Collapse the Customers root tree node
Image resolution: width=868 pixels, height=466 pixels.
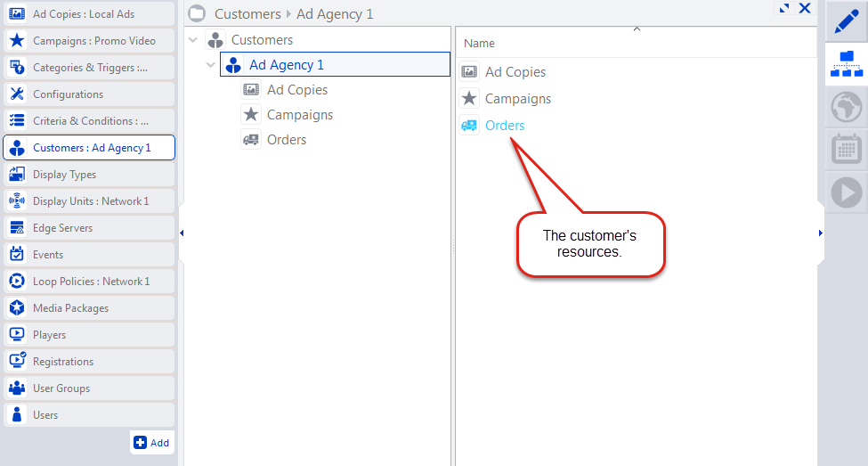click(193, 40)
